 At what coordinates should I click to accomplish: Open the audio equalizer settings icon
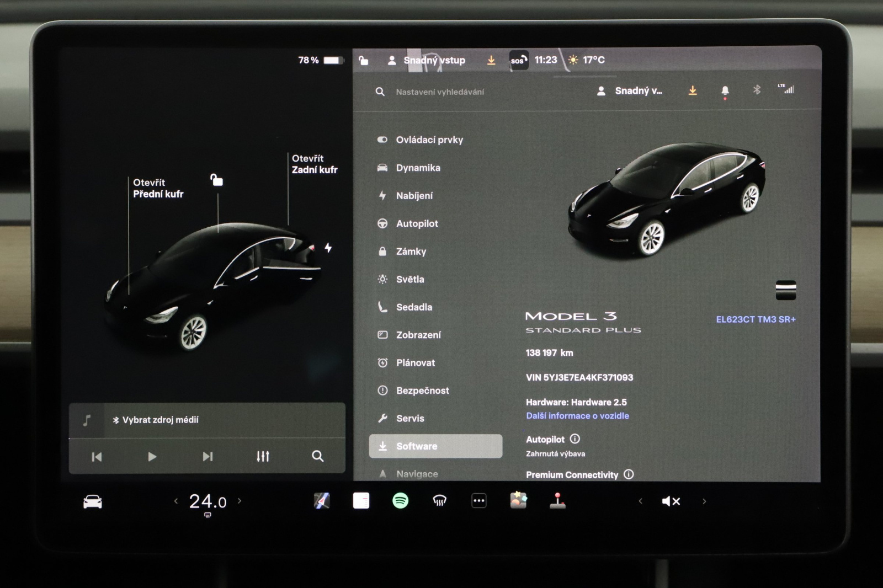coord(263,456)
